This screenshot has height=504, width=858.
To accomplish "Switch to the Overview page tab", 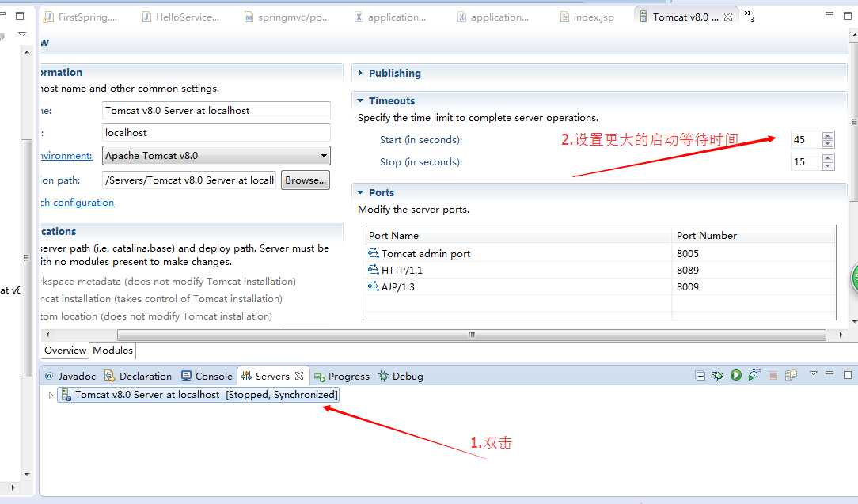I will click(x=65, y=351).
